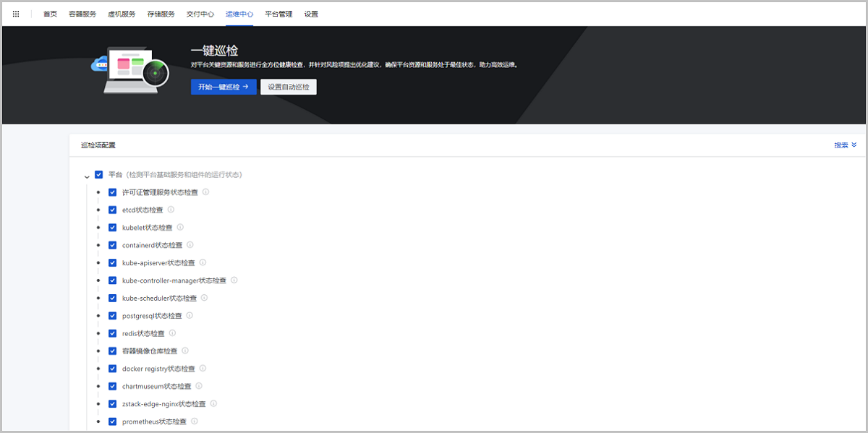Click the 开始一键巡检 button
This screenshot has width=868, height=433.
coord(224,86)
